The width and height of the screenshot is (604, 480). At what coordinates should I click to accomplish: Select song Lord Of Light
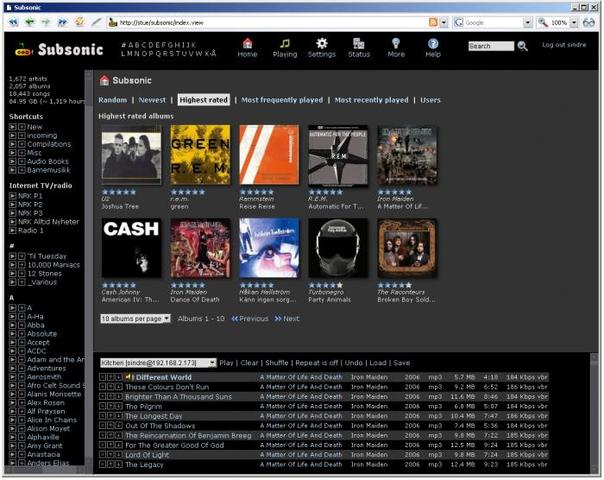(147, 455)
